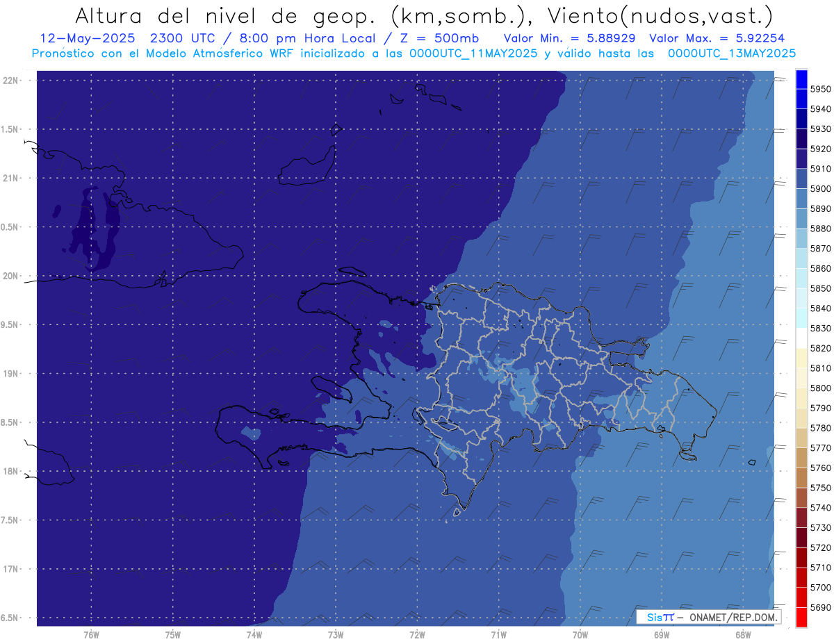Screen dimensions: 834x644
Task: Click the '72W' longitude label
Action: click(x=417, y=634)
